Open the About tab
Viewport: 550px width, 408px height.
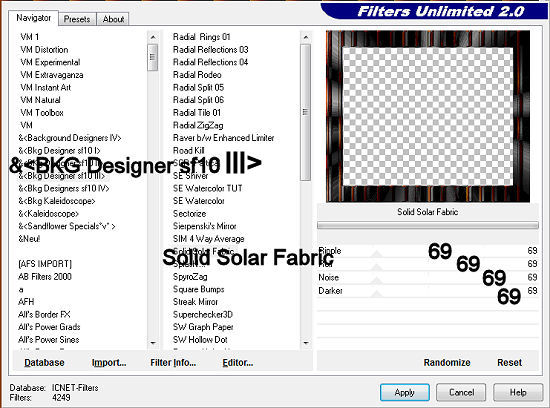point(113,19)
